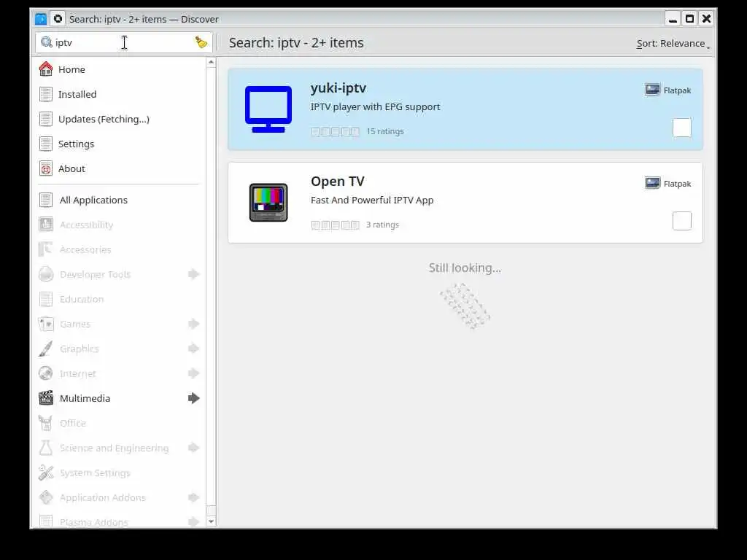
Task: Open the Open TV title
Action: coord(337,182)
